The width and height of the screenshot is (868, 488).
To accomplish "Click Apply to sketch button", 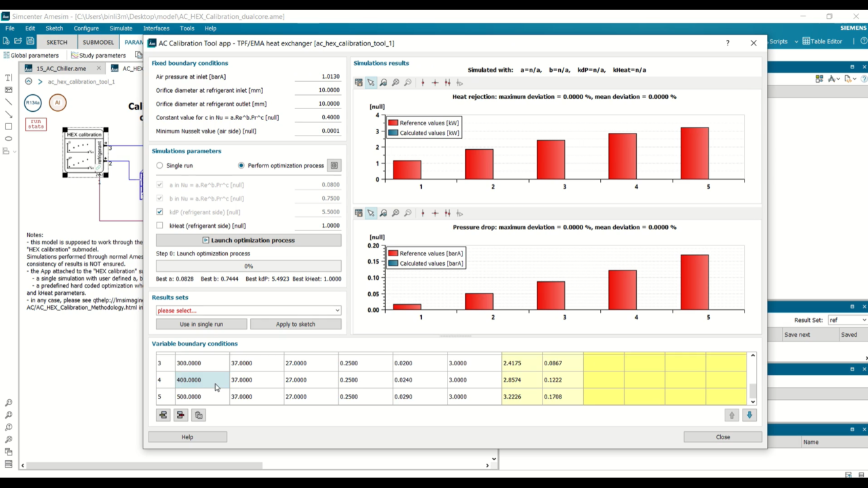I will (296, 324).
